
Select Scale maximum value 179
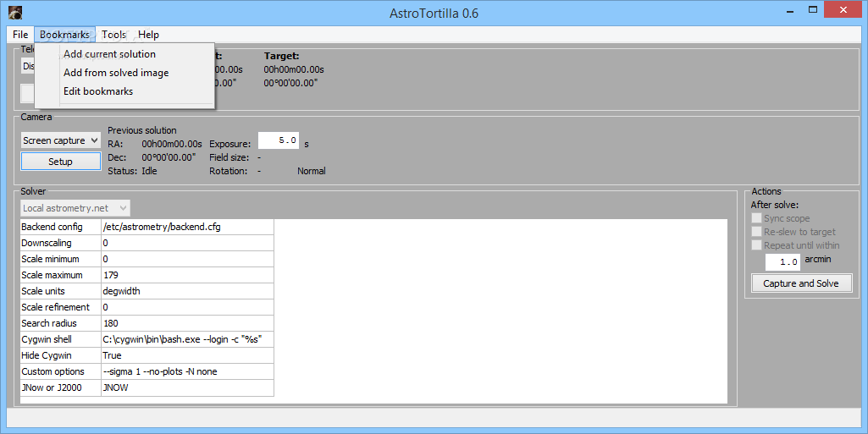pos(187,275)
